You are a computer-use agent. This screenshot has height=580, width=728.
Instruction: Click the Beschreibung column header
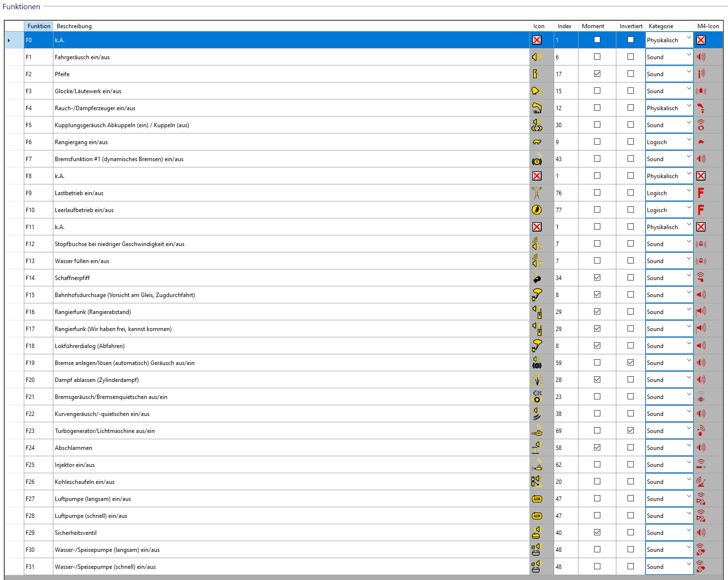74,26
